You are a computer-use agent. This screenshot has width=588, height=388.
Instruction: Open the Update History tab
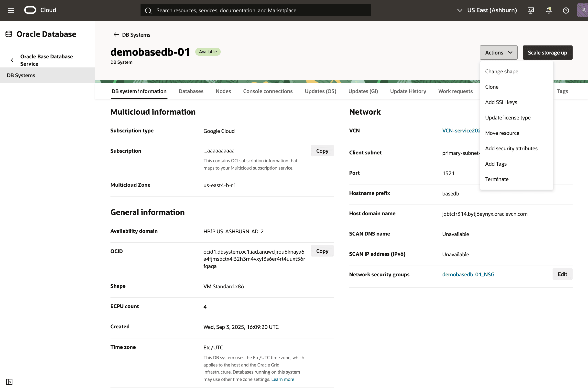click(x=408, y=91)
